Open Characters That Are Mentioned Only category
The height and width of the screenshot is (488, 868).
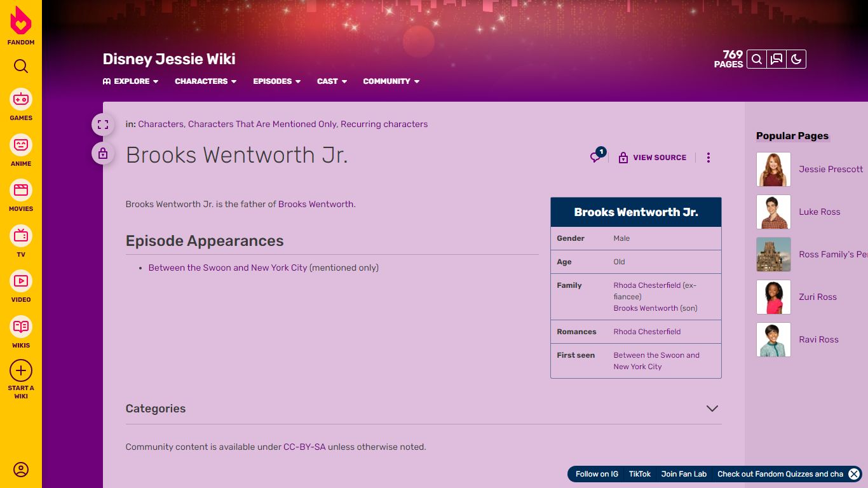(262, 125)
